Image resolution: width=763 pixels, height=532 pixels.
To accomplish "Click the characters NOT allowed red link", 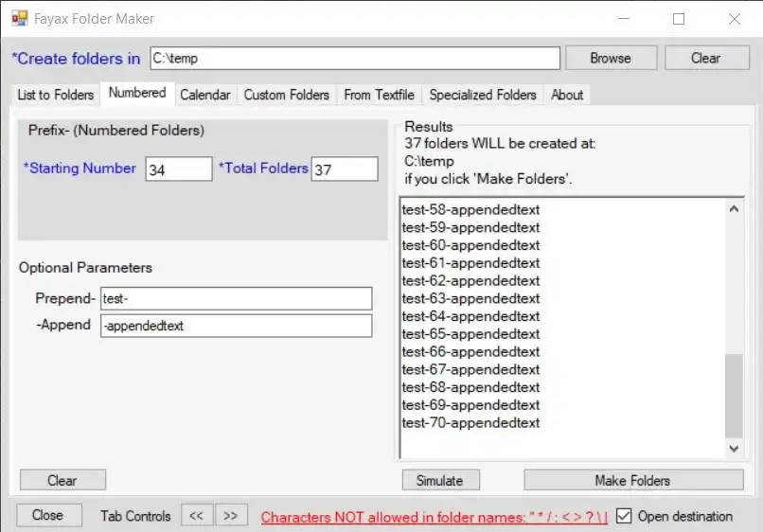I will tap(435, 517).
